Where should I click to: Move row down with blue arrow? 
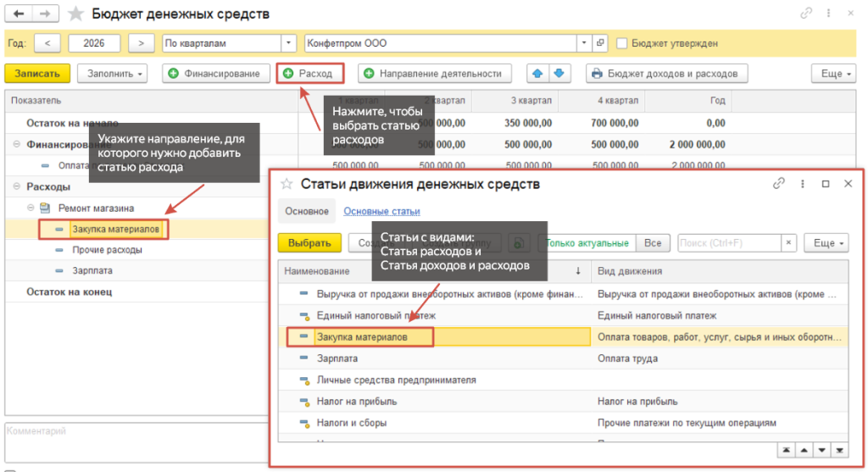[559, 74]
